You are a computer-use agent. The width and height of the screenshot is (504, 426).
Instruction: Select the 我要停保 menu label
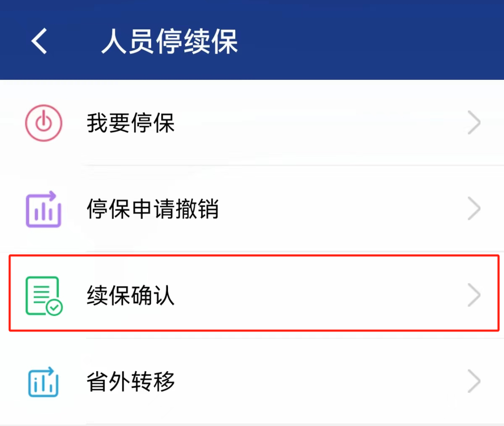[x=131, y=124]
